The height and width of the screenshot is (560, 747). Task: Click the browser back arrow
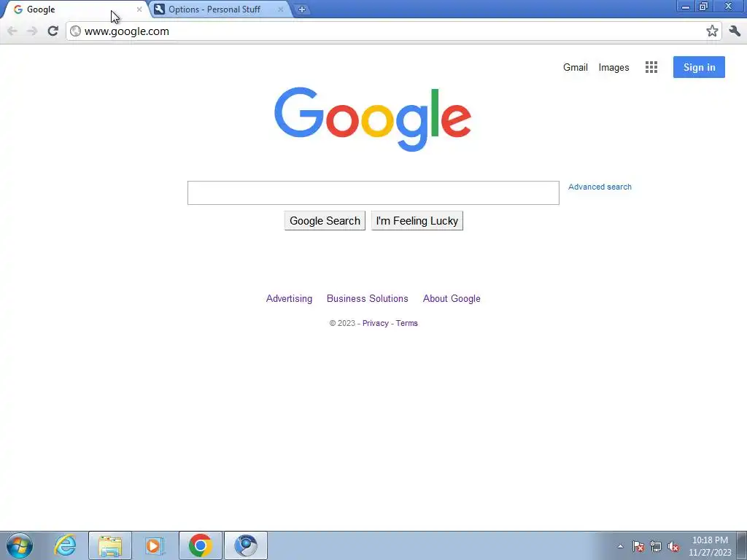coord(12,31)
